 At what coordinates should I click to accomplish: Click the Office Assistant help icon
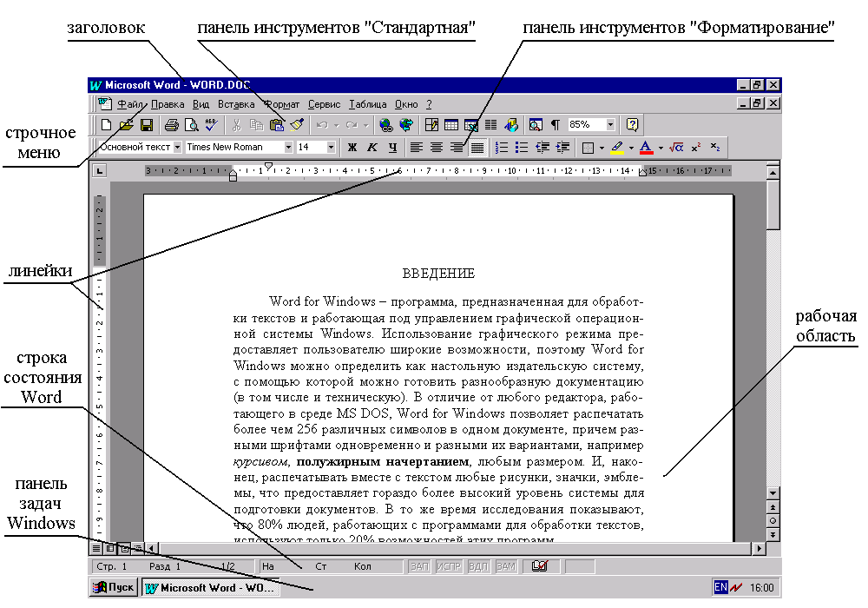pyautogui.click(x=632, y=125)
